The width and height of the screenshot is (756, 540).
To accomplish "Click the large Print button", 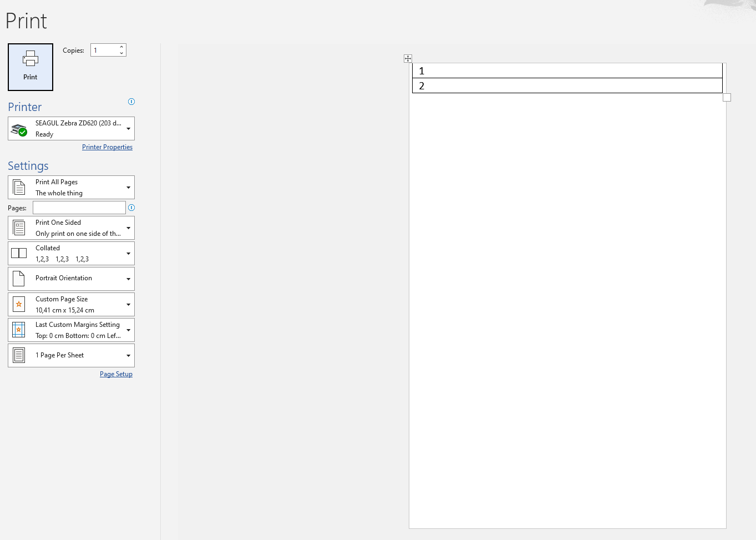I will pyautogui.click(x=30, y=67).
